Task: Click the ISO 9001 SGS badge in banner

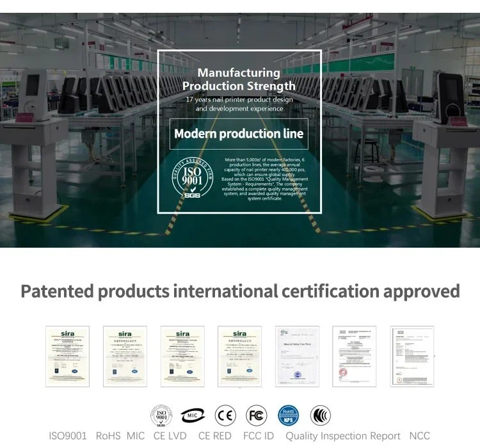Action: point(192,178)
